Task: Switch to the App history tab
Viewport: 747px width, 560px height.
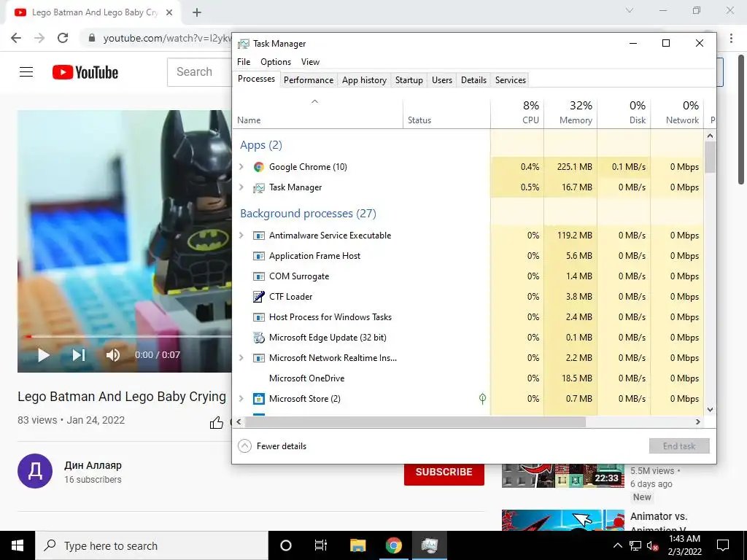Action: 364,80
